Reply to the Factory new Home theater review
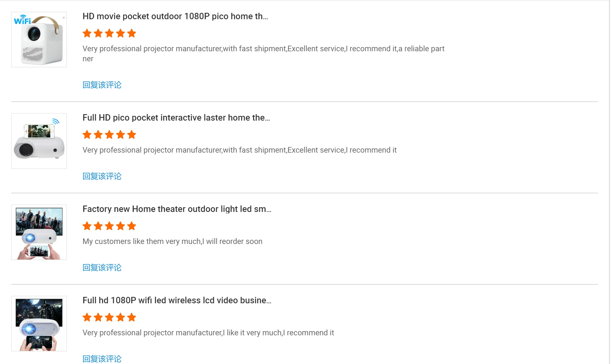Image resolution: width=611 pixels, height=364 pixels. [102, 268]
